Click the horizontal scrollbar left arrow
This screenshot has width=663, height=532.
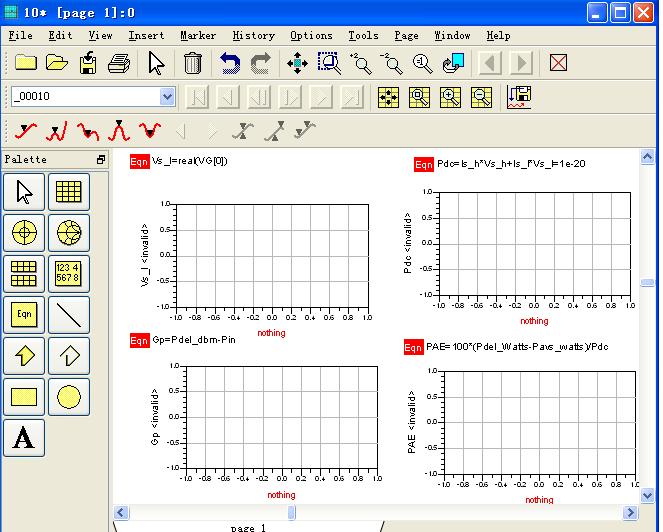(121, 513)
